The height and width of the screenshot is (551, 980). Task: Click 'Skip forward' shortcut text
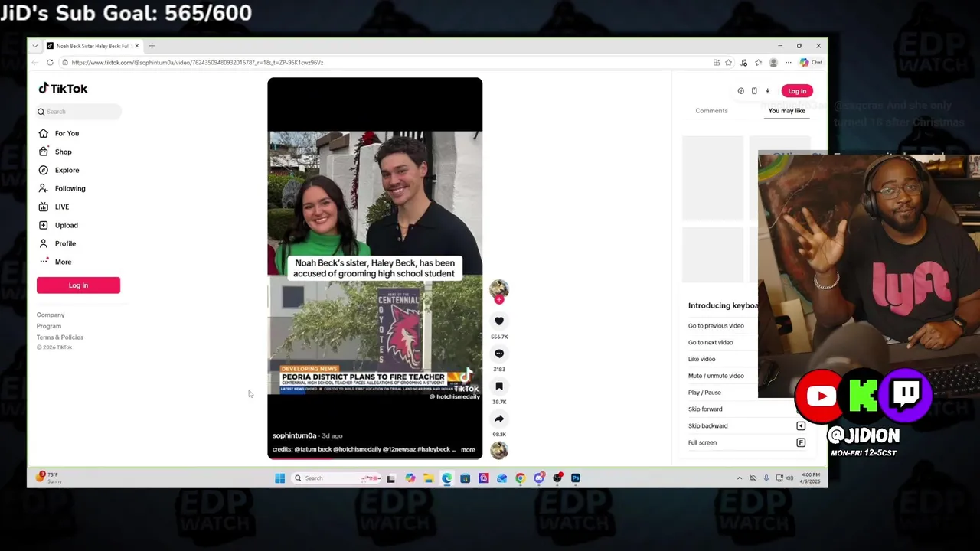tap(705, 409)
